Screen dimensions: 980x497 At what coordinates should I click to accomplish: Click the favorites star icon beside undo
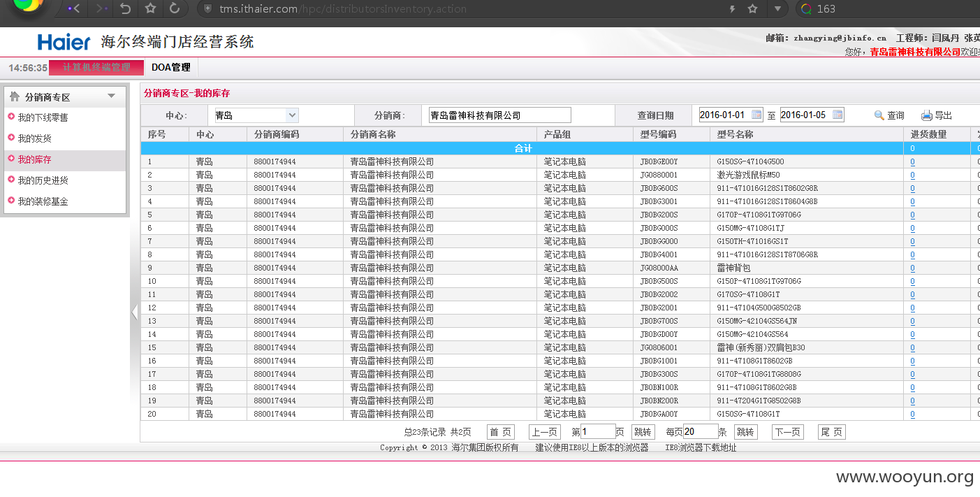click(x=150, y=8)
